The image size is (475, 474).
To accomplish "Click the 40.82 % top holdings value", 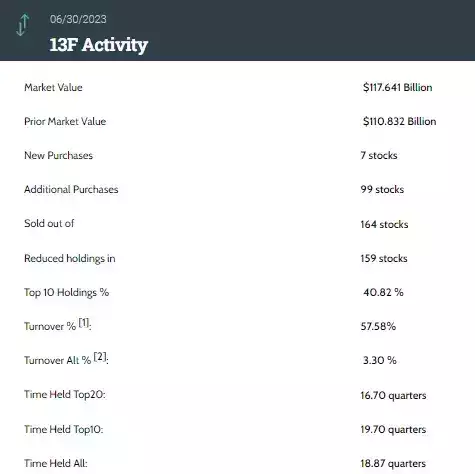I will click(x=383, y=292).
